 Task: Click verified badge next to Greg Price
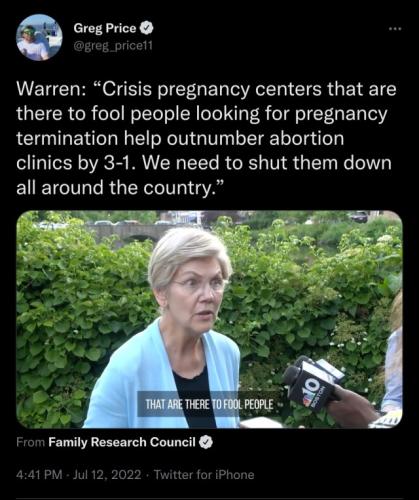click(x=146, y=28)
